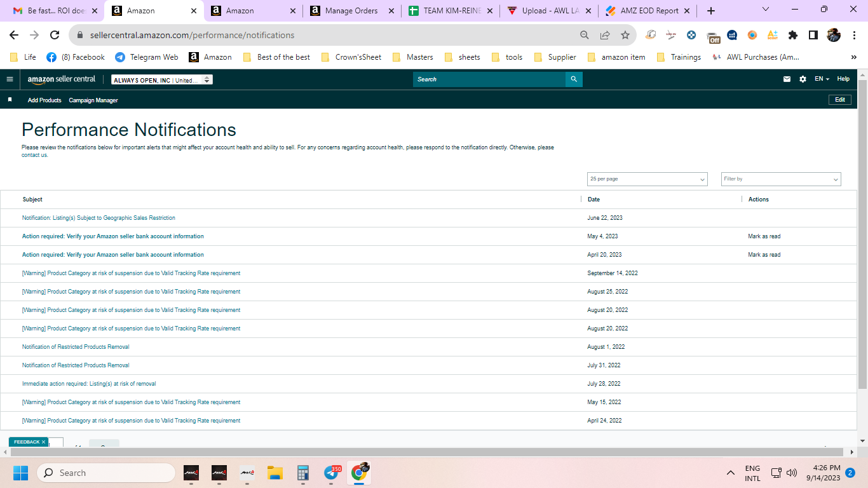
Task: Click the blue circular cross extension icon
Action: coord(691,35)
